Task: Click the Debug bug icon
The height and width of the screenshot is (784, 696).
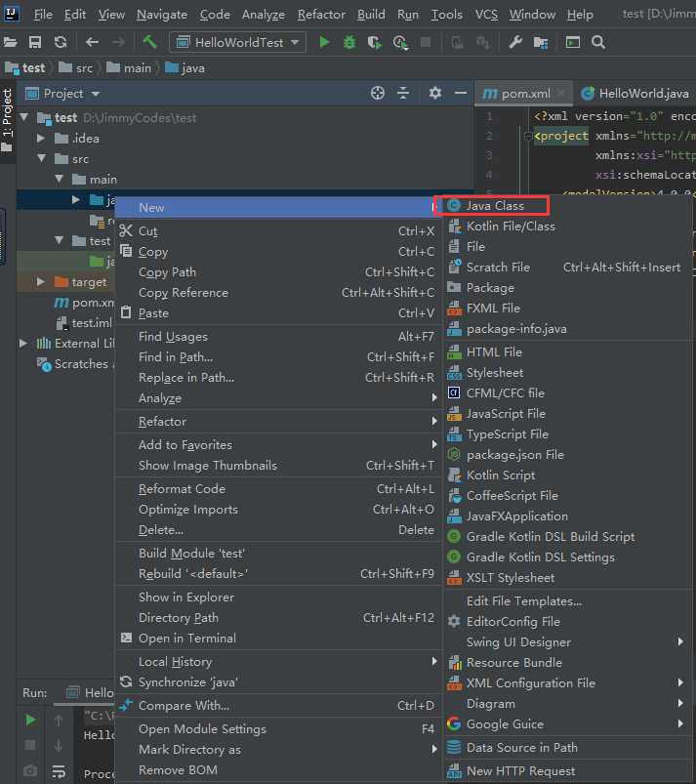Action: coord(349,43)
